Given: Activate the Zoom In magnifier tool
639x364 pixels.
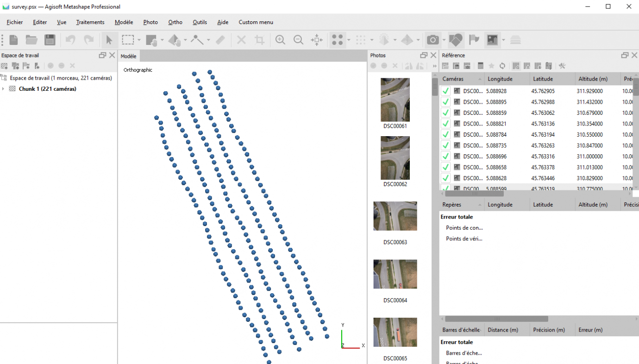Looking at the screenshot, I should (x=280, y=40).
